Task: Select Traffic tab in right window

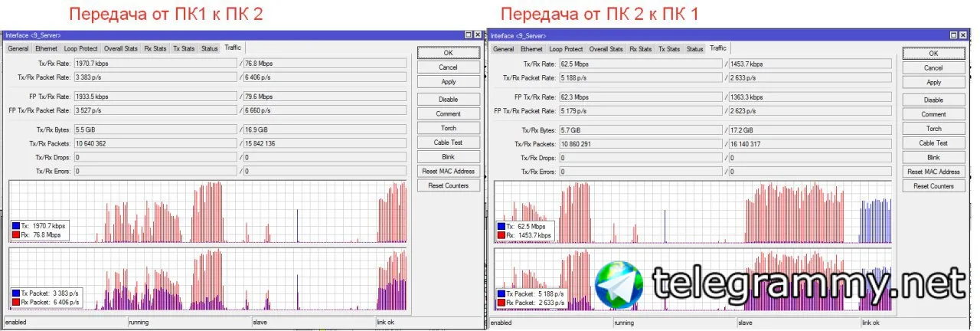Action: coord(718,48)
